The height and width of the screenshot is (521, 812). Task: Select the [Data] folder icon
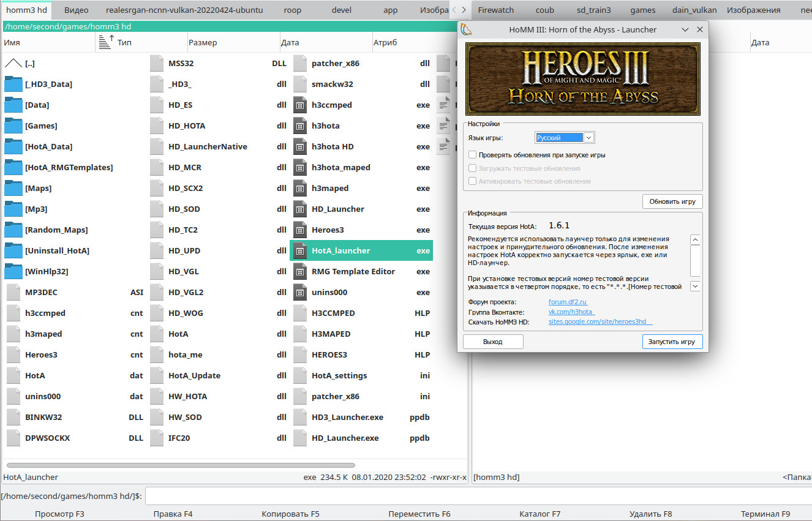[x=13, y=105]
